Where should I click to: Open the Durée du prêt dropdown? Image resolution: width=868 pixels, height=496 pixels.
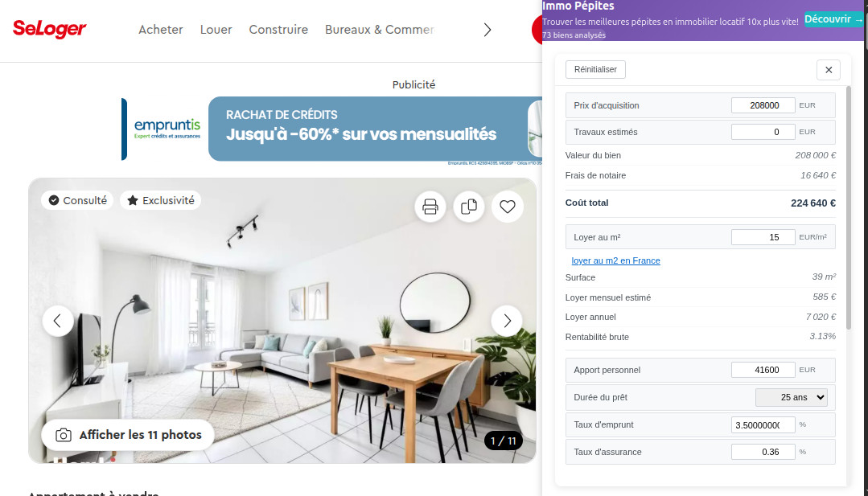(791, 398)
